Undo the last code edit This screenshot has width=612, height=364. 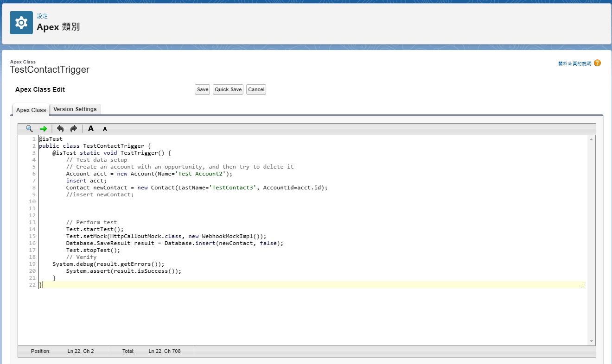click(x=60, y=129)
